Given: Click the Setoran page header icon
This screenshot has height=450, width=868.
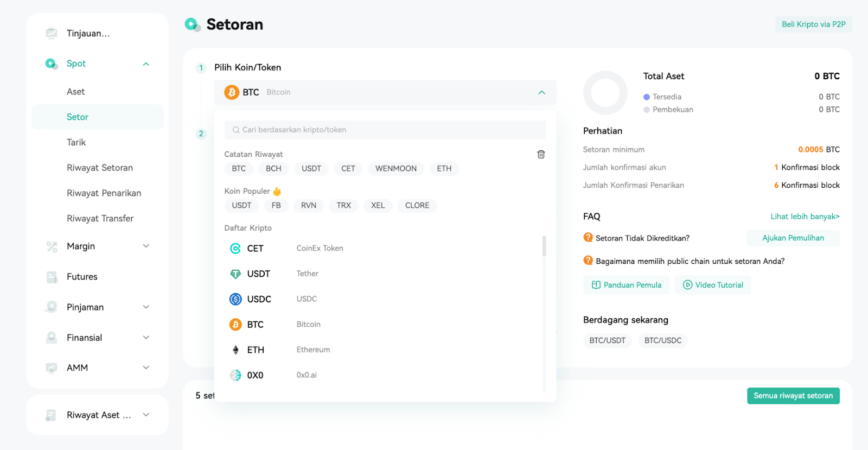Looking at the screenshot, I should click(193, 24).
